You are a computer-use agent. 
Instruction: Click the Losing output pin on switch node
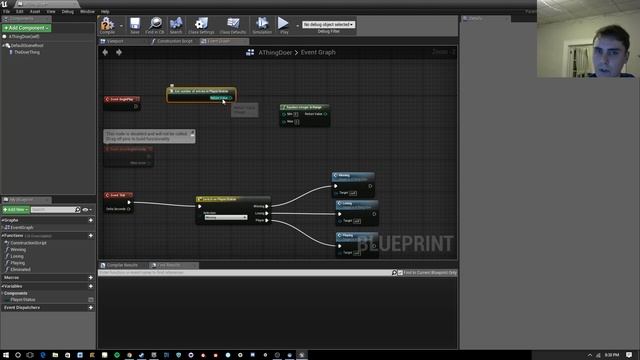267,213
